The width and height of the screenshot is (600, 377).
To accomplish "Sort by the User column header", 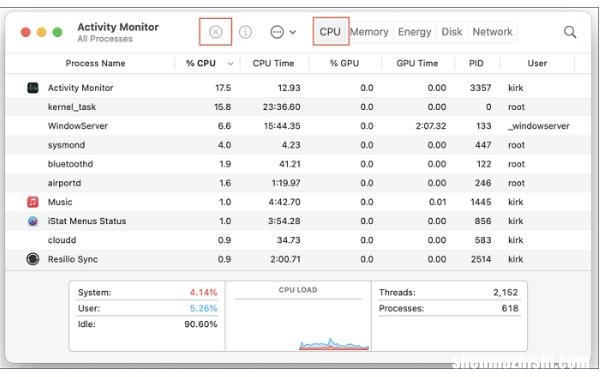I will pos(537,63).
